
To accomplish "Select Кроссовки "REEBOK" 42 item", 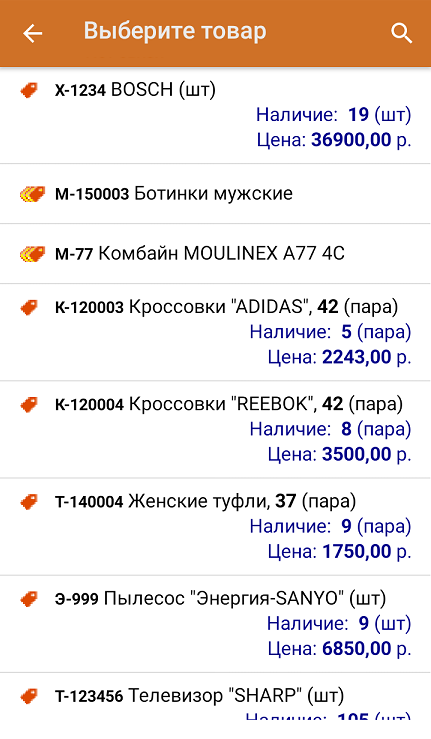I will click(216, 429).
